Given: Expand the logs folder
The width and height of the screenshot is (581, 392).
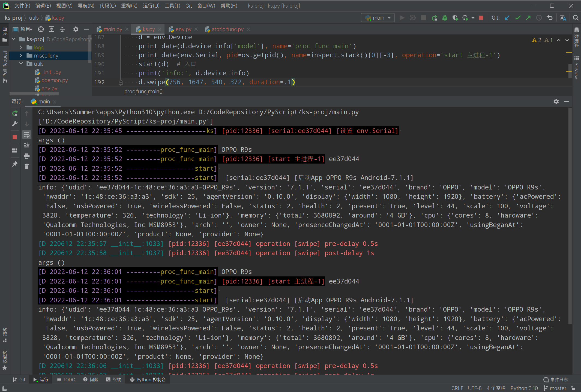Looking at the screenshot, I should click(x=21, y=47).
